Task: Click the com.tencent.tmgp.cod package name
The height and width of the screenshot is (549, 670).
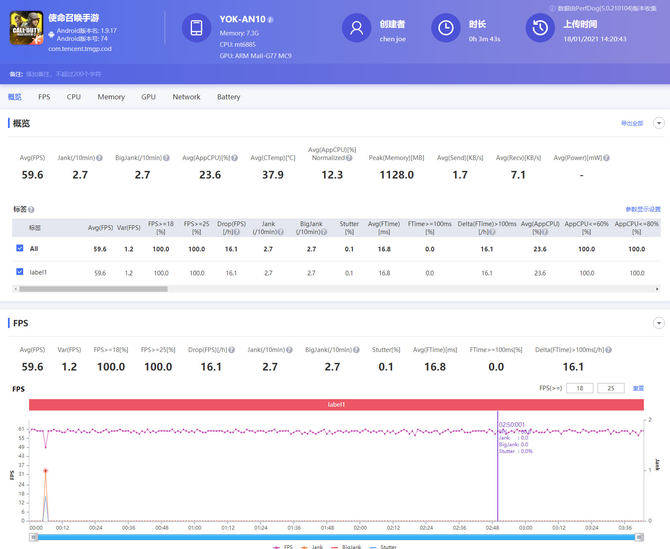Action: [x=80, y=49]
